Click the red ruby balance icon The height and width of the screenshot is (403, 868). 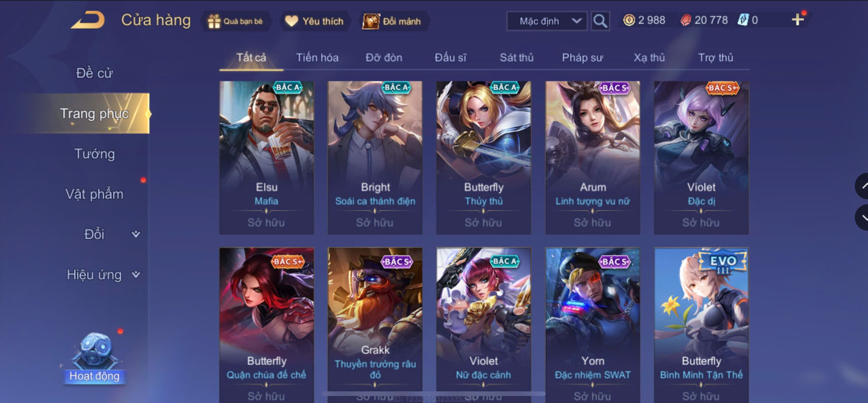coord(686,20)
